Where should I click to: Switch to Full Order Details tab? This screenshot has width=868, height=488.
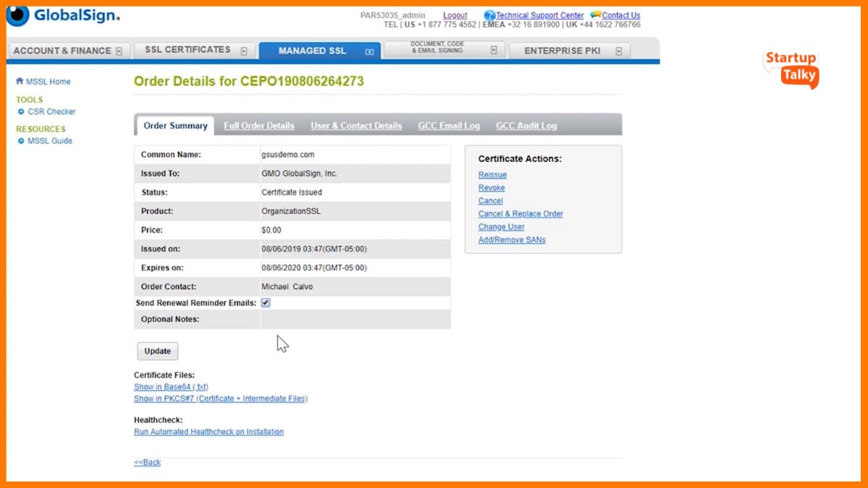[x=259, y=126]
